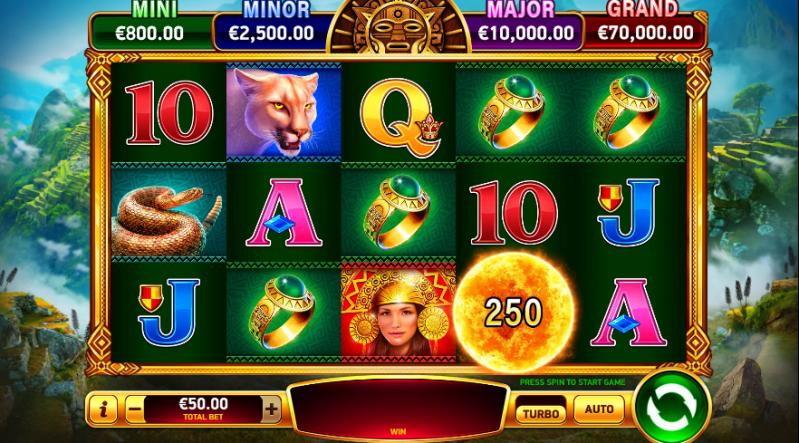Increase total bet with plus button
The image size is (799, 443).
[272, 409]
